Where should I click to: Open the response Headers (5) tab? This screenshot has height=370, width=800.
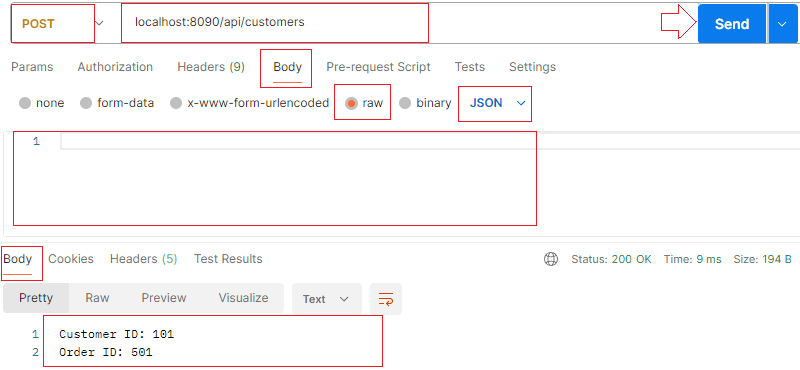[x=143, y=259]
